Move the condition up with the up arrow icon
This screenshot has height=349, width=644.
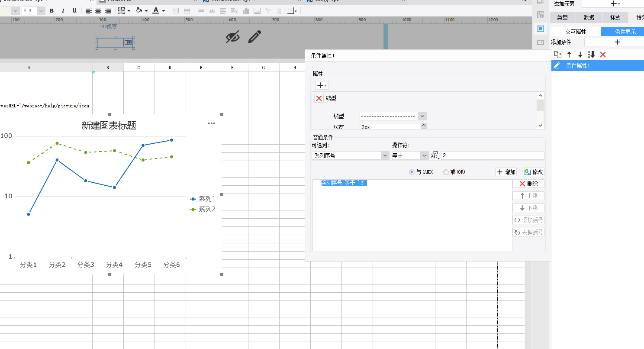[x=569, y=55]
